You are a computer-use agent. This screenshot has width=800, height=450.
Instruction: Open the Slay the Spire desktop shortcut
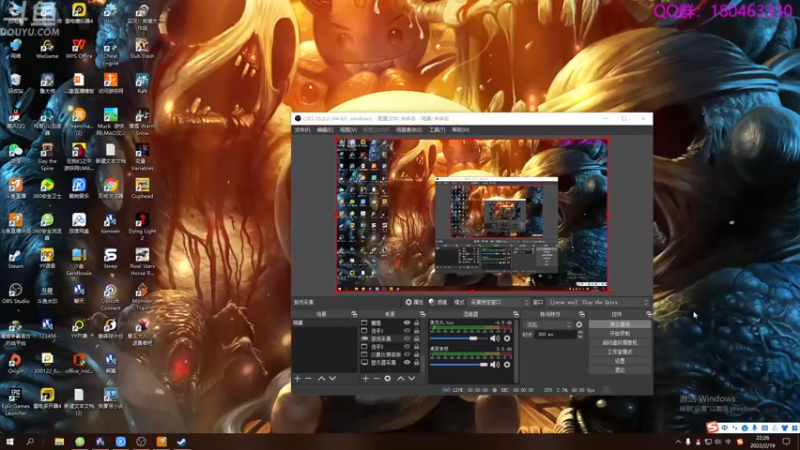[47, 156]
